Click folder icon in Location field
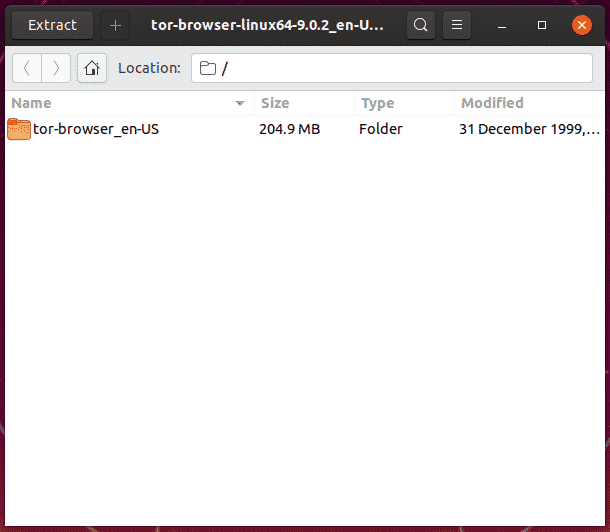Viewport: 610px width, 532px height. [207, 68]
